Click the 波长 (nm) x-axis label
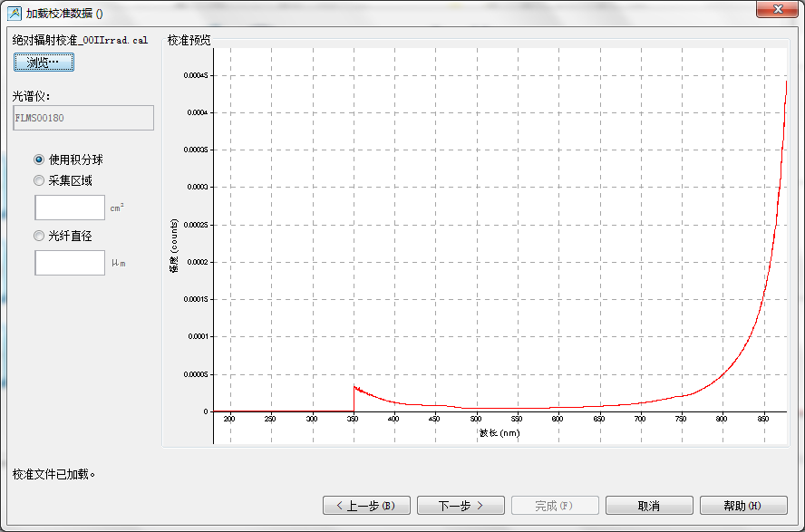This screenshot has height=532, width=805. click(x=499, y=433)
